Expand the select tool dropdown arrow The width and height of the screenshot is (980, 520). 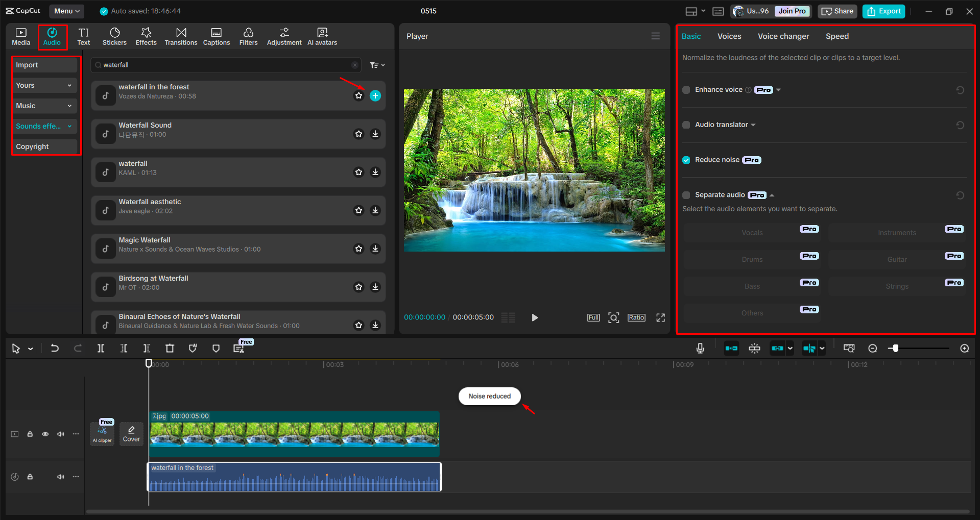point(30,348)
